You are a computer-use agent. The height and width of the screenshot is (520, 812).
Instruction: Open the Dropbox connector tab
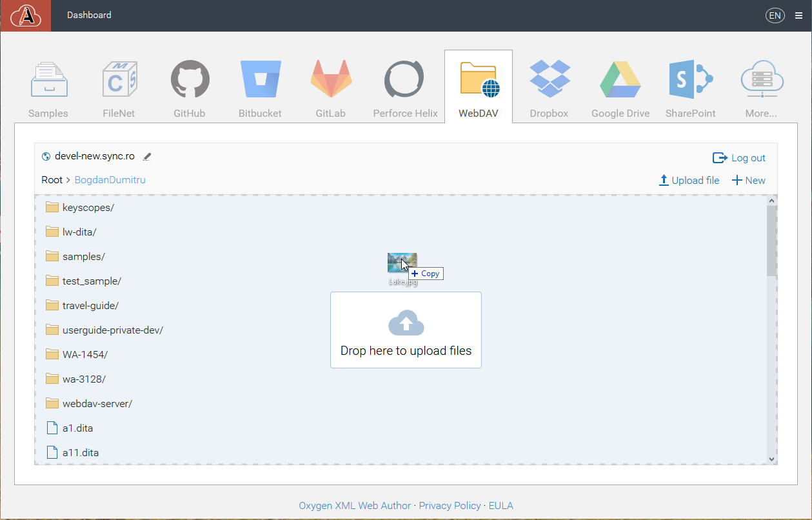click(x=550, y=89)
